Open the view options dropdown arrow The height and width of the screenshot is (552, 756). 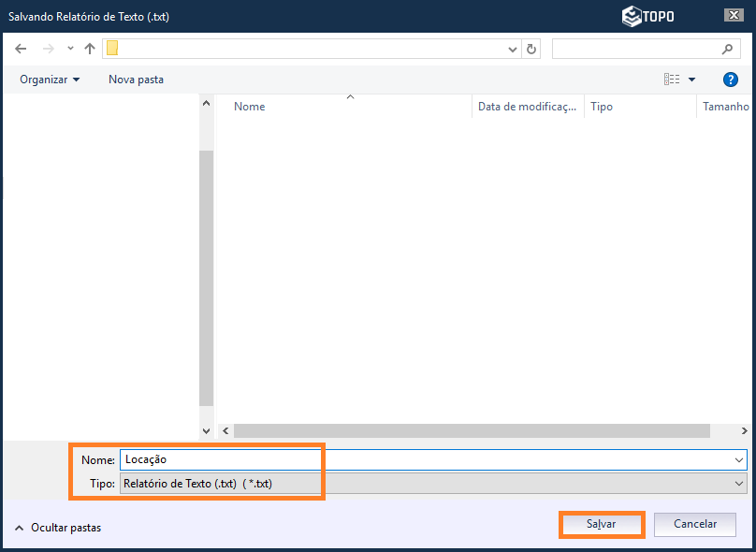click(692, 80)
